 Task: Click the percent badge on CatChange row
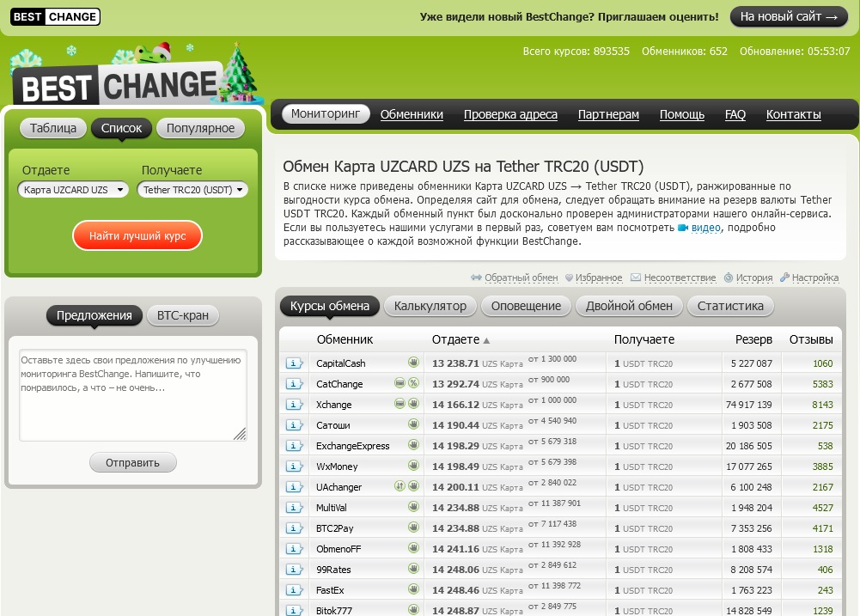click(413, 384)
